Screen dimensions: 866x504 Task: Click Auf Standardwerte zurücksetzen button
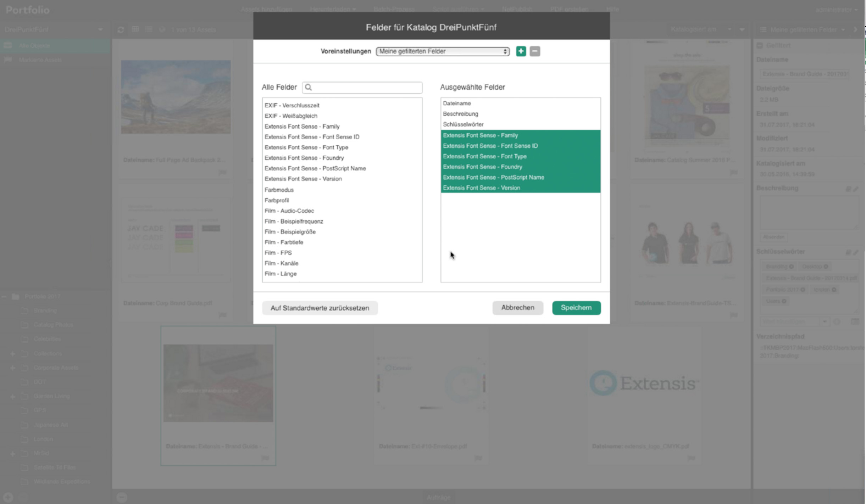(x=320, y=308)
